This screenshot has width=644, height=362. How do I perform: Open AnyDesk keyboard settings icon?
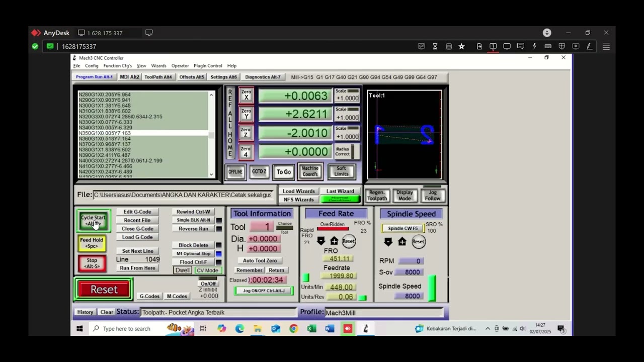point(548,46)
